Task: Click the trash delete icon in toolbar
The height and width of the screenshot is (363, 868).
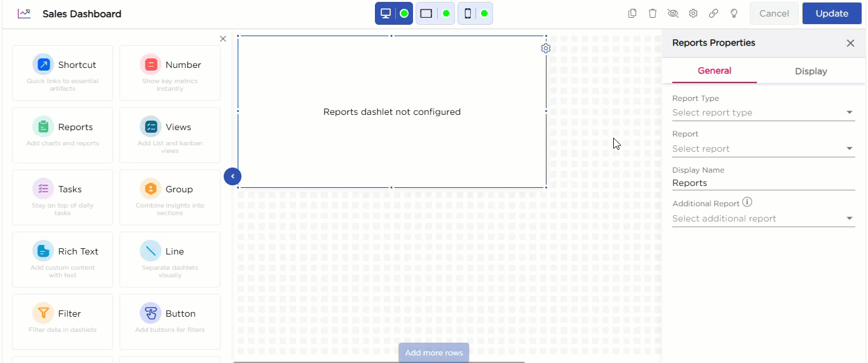Action: point(653,13)
